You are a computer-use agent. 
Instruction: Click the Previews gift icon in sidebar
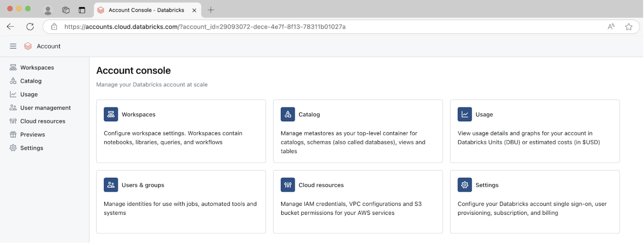click(13, 134)
